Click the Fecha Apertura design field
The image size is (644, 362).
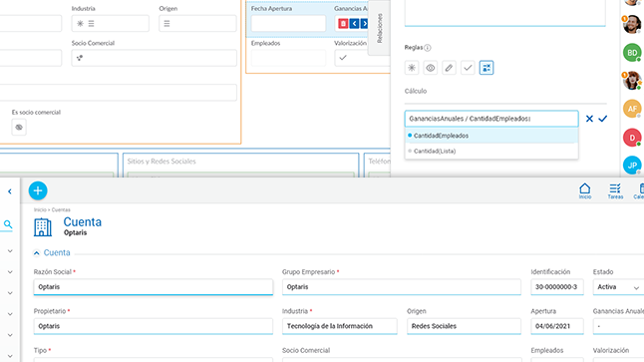point(288,23)
